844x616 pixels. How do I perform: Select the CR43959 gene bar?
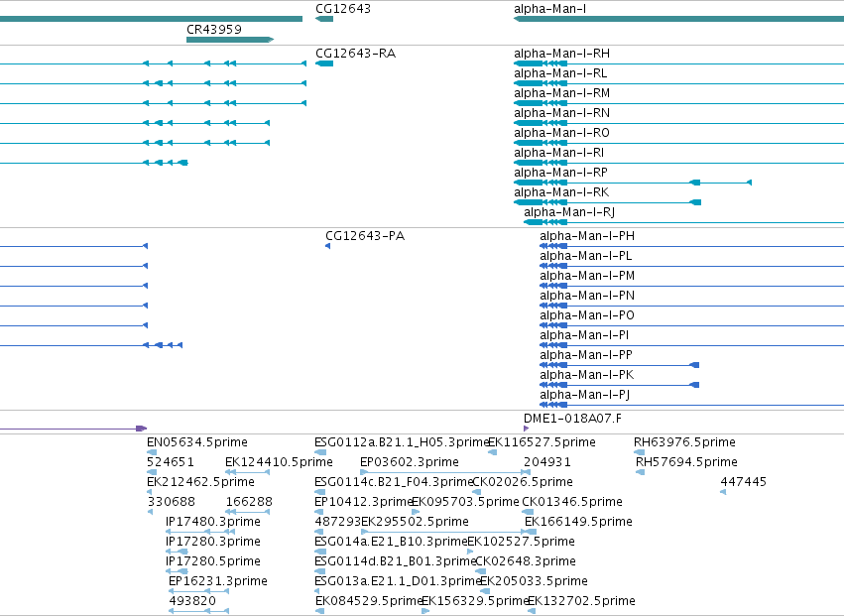click(230, 40)
